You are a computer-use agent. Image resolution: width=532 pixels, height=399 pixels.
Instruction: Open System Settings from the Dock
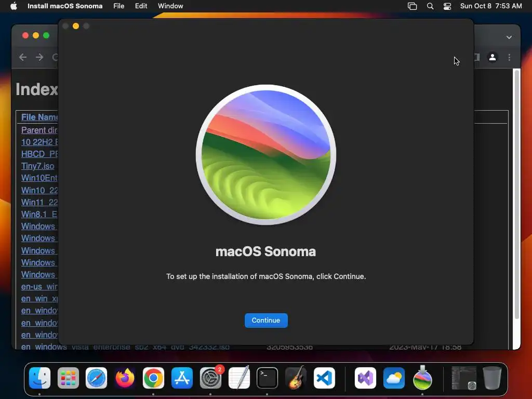coord(210,378)
